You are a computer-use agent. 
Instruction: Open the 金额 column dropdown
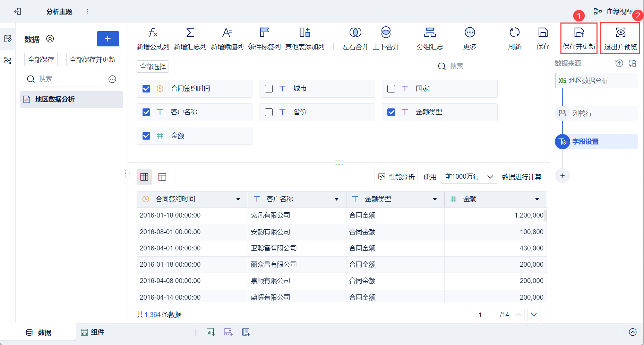[x=537, y=199]
